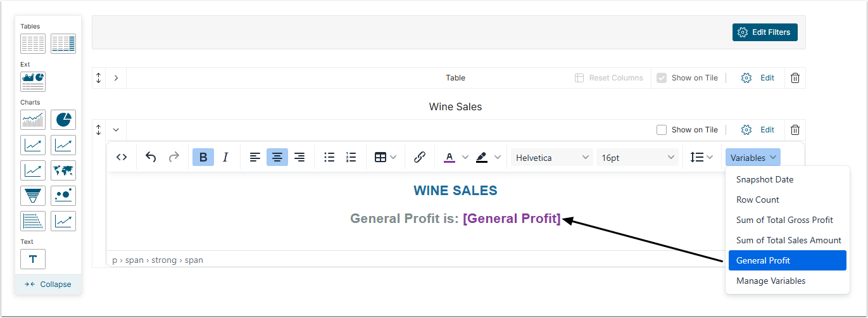
Task: Collapse the left elements sidebar
Action: click(x=48, y=284)
